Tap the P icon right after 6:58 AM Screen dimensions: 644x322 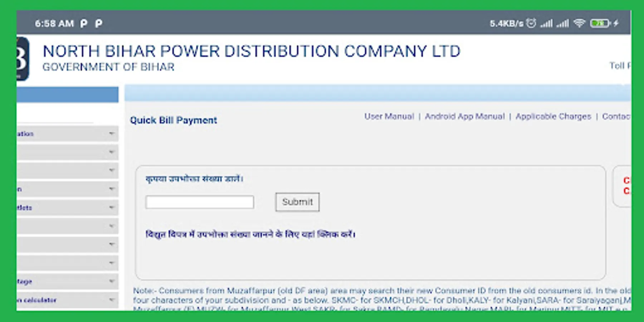(x=84, y=24)
